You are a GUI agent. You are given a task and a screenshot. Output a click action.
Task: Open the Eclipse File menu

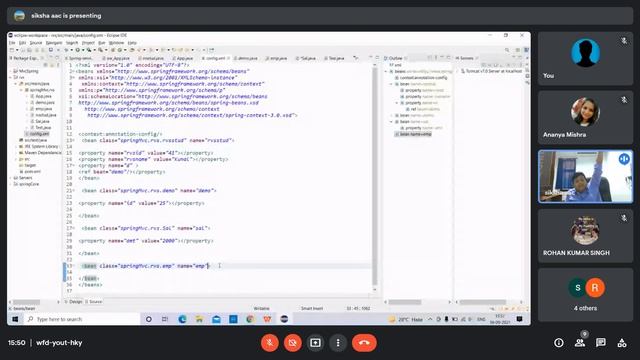point(12,43)
